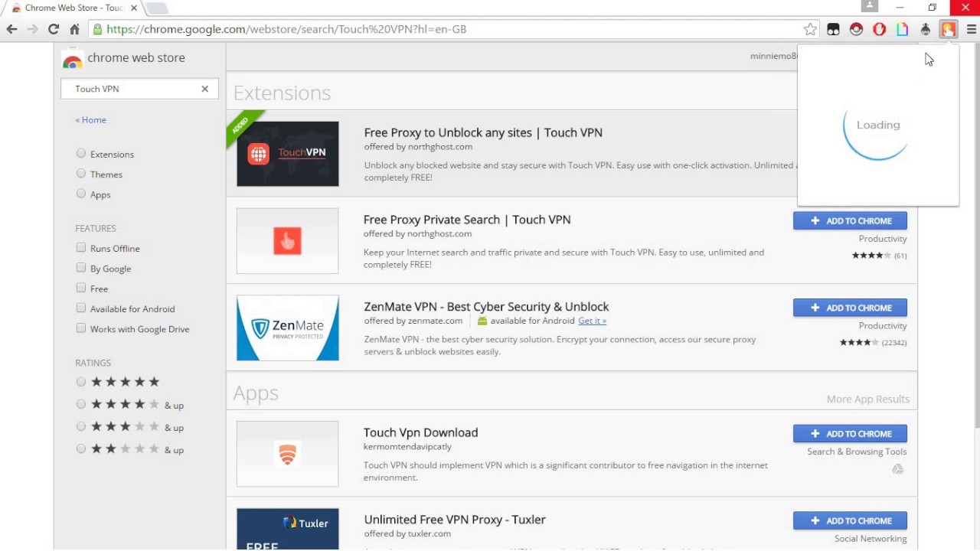Clear the Touch VPN search box
The image size is (980, 551).
[204, 89]
